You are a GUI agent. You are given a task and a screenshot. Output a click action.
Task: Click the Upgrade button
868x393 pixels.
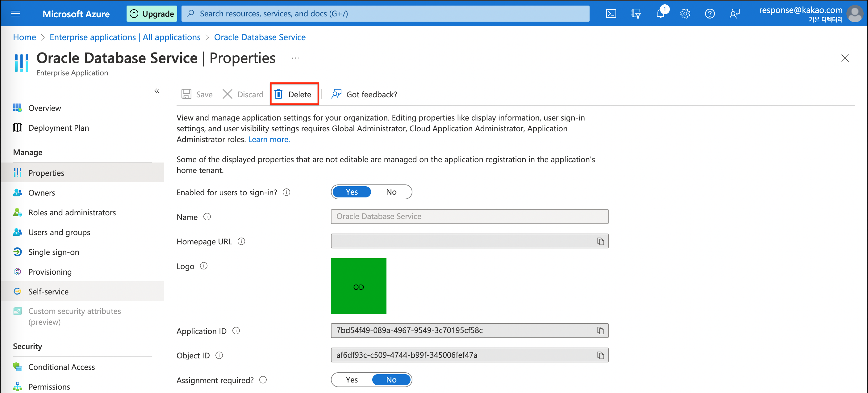click(x=152, y=14)
